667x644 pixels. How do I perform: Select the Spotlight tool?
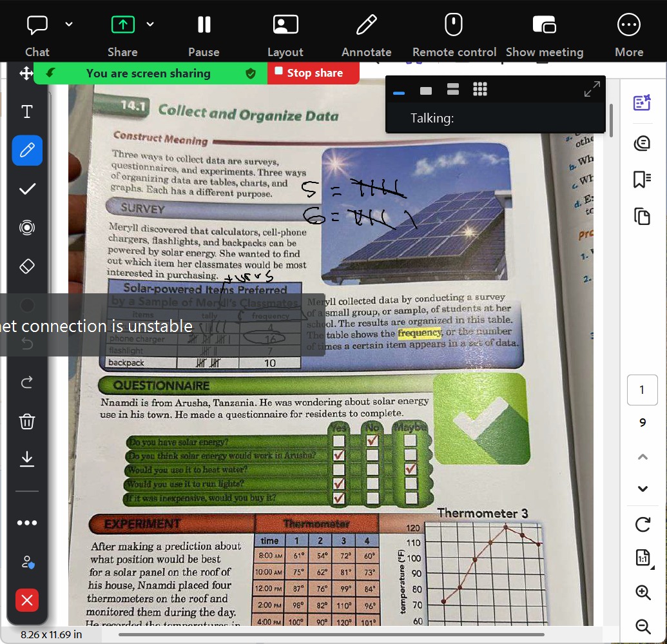tap(27, 228)
